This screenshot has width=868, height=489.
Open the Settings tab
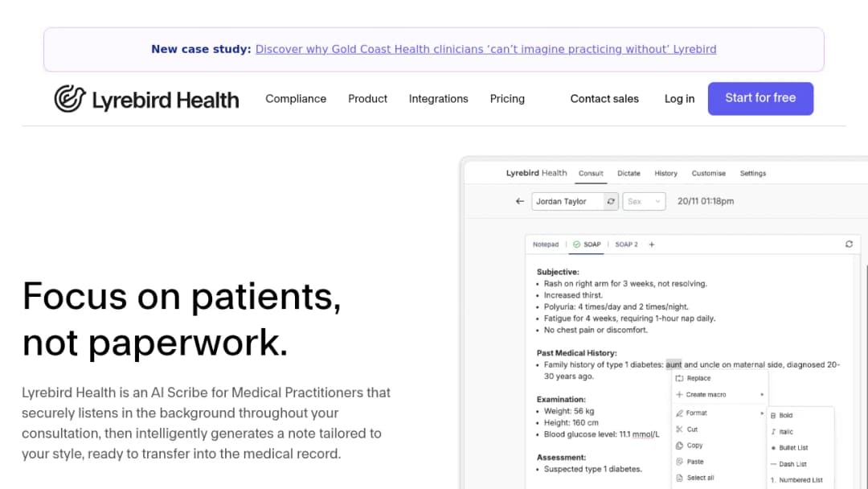pyautogui.click(x=753, y=174)
